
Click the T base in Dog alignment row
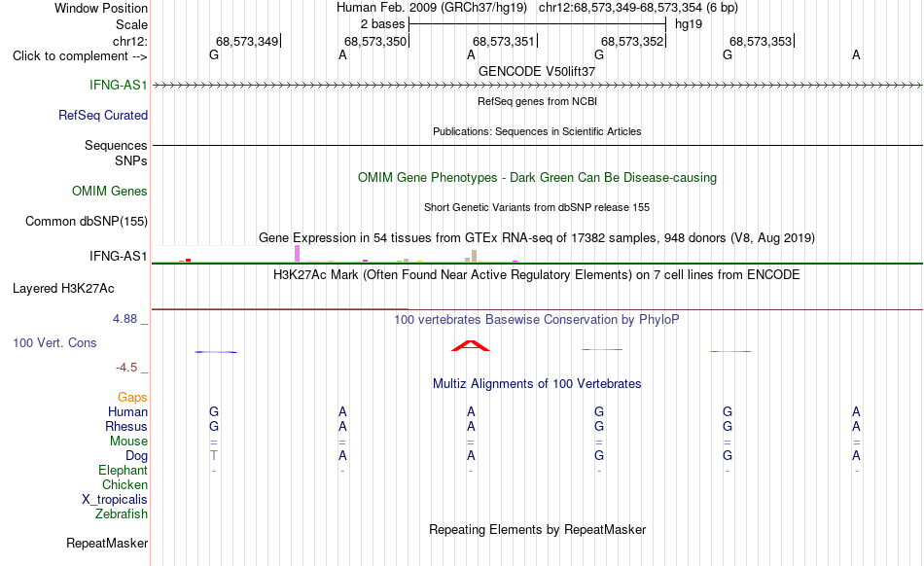click(214, 455)
